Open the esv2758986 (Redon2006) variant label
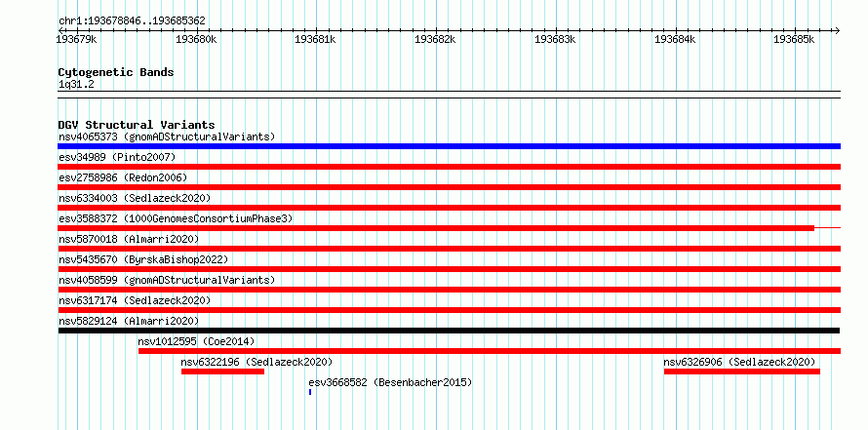The image size is (868, 430). (x=123, y=177)
